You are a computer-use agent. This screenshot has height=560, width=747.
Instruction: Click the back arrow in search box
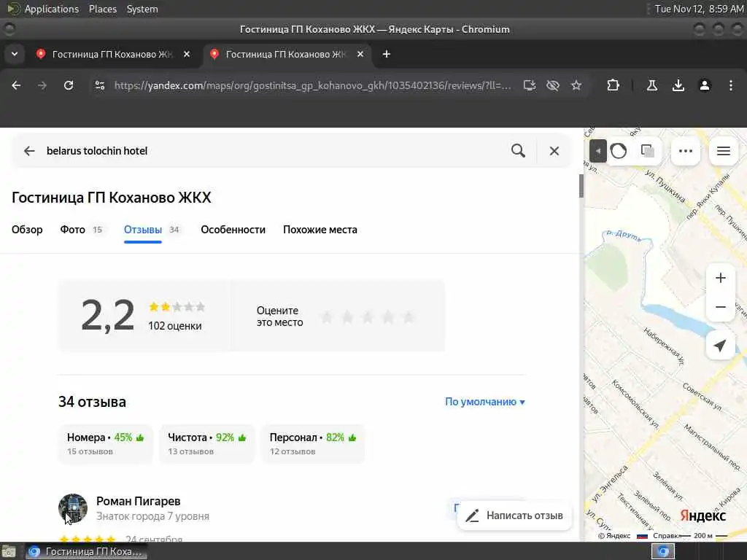[x=29, y=151]
